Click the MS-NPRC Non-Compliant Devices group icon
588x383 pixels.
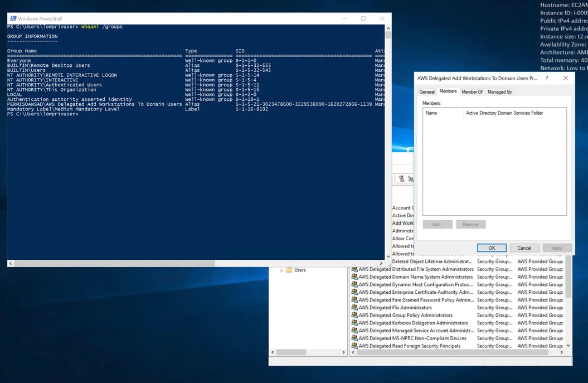click(354, 338)
